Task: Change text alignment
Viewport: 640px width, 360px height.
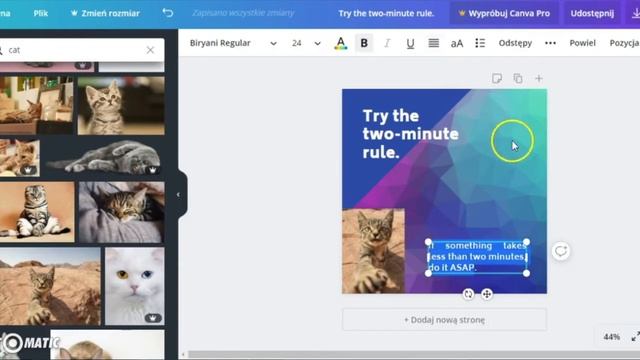Action: pos(433,43)
